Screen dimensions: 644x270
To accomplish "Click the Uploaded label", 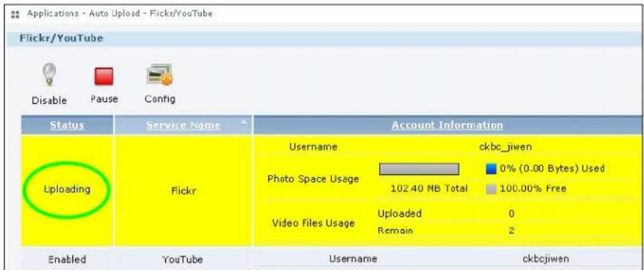I will tap(400, 214).
